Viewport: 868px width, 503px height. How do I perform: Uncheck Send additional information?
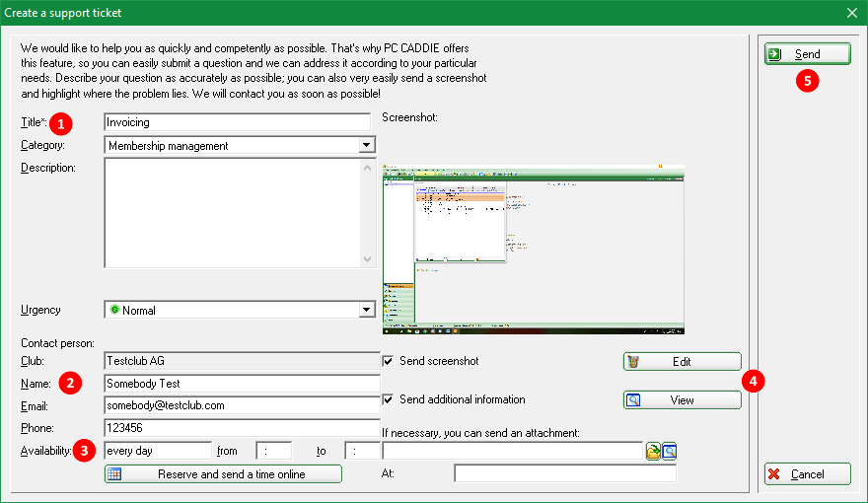tap(388, 399)
